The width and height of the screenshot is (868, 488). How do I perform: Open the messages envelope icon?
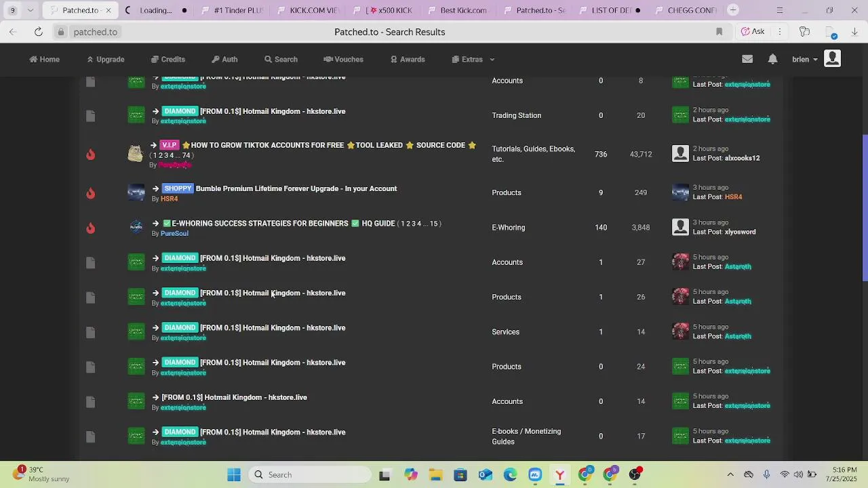coord(747,59)
